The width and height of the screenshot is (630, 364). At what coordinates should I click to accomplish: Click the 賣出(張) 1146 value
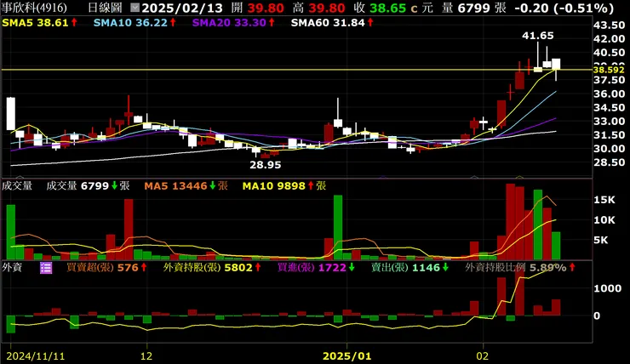coord(409,267)
